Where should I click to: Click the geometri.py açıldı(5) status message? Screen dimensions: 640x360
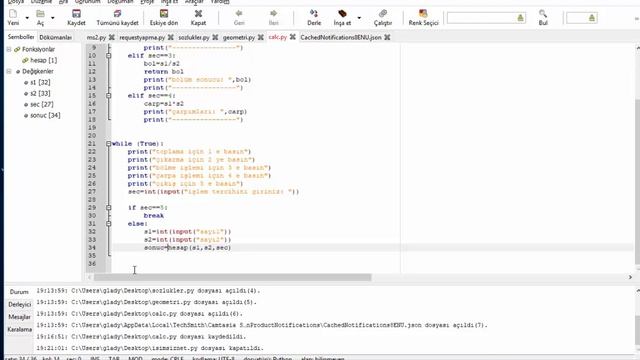[147, 302]
